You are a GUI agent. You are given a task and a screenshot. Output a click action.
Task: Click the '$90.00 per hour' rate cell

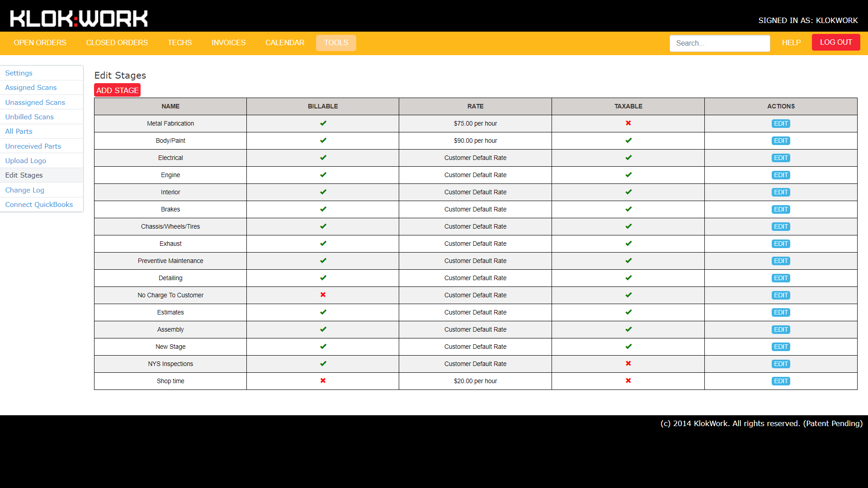475,141
